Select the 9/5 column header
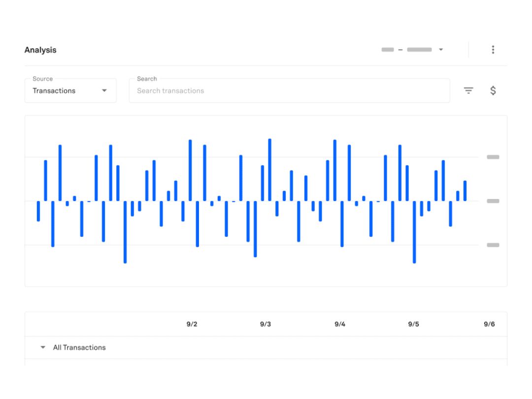Screen dimensions: 532x399 (x=413, y=324)
